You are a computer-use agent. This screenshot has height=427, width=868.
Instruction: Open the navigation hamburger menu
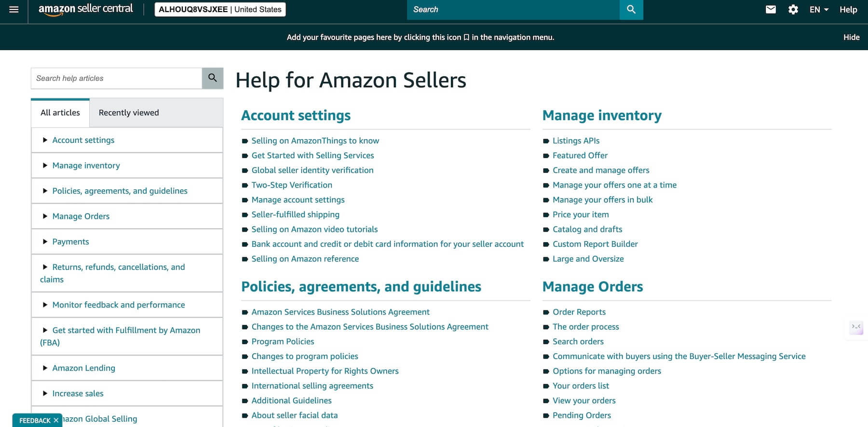[x=14, y=9]
